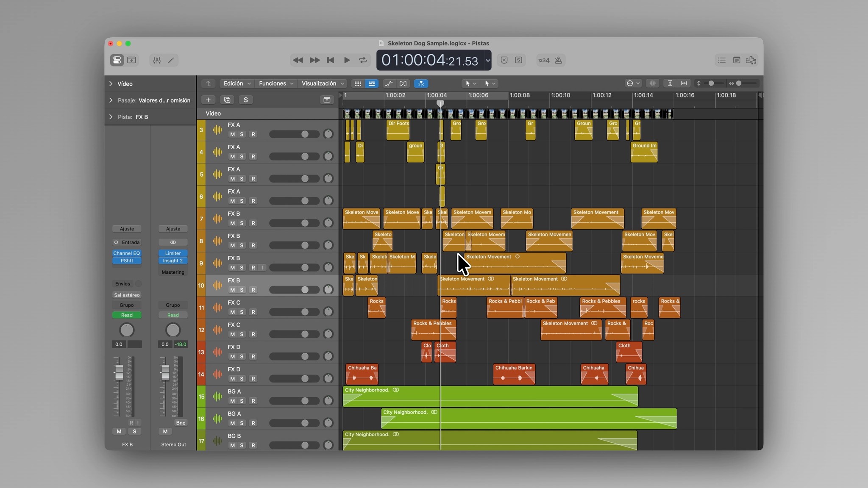Open the List Editors icon
The height and width of the screenshot is (488, 868).
pos(722,60)
